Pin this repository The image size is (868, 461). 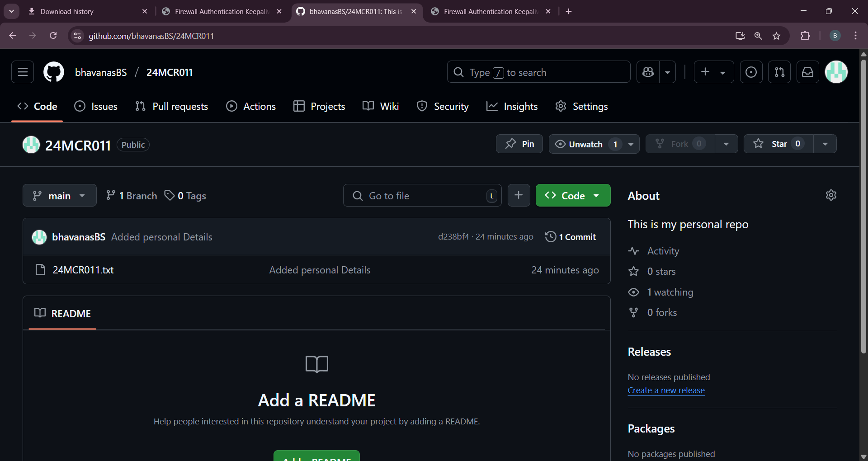pyautogui.click(x=519, y=144)
